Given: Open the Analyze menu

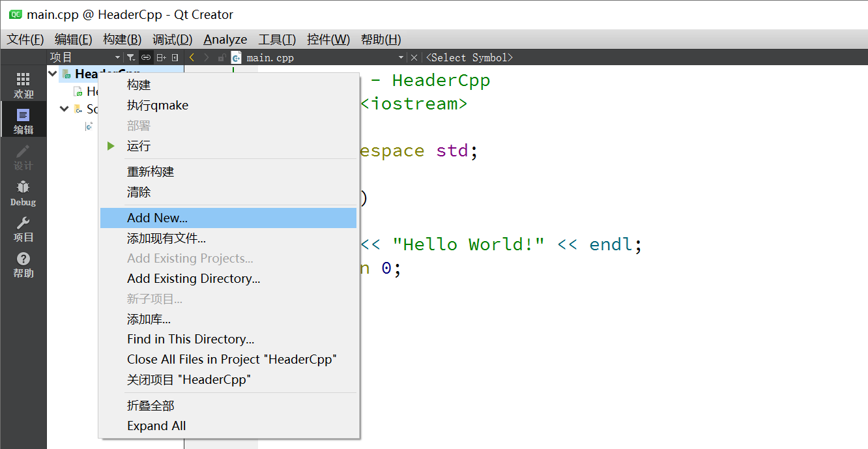Looking at the screenshot, I should coord(225,39).
